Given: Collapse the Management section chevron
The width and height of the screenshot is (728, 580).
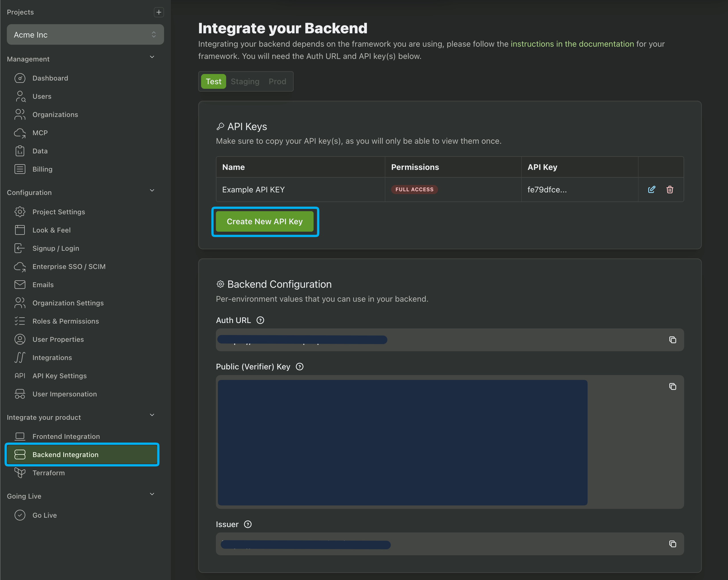Looking at the screenshot, I should (152, 57).
